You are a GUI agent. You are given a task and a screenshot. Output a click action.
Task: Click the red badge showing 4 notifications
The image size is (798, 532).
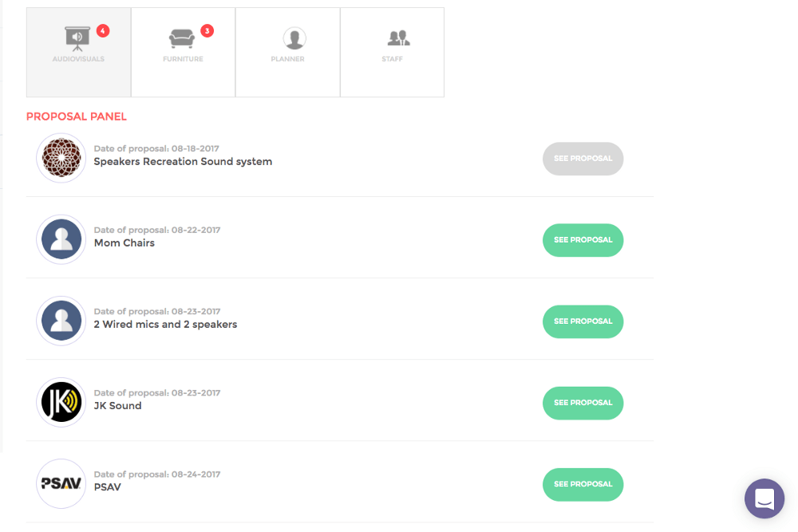pyautogui.click(x=103, y=31)
